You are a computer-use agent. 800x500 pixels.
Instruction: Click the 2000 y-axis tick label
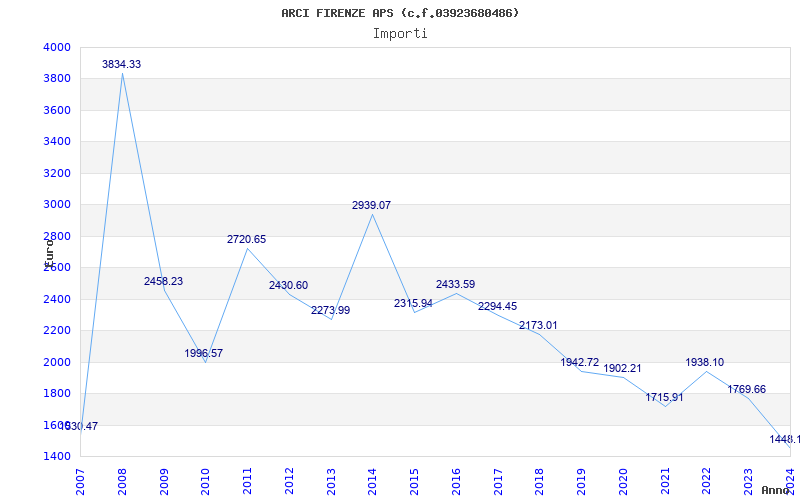[57, 362]
